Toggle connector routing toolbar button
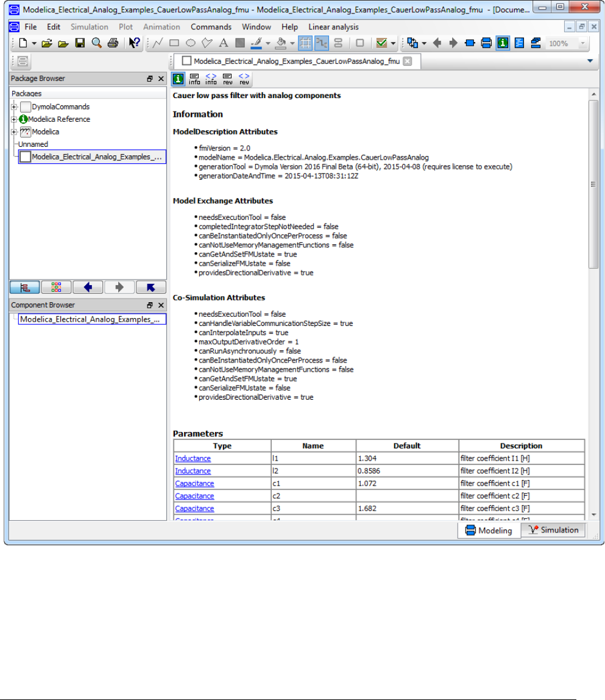Image resolution: width=605 pixels, height=700 pixels. point(322,43)
